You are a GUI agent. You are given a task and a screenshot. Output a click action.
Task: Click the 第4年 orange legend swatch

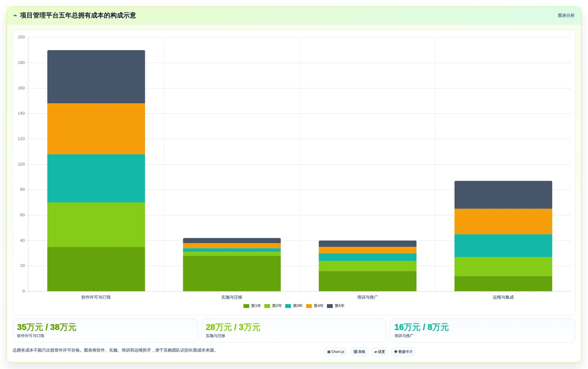(x=309, y=306)
